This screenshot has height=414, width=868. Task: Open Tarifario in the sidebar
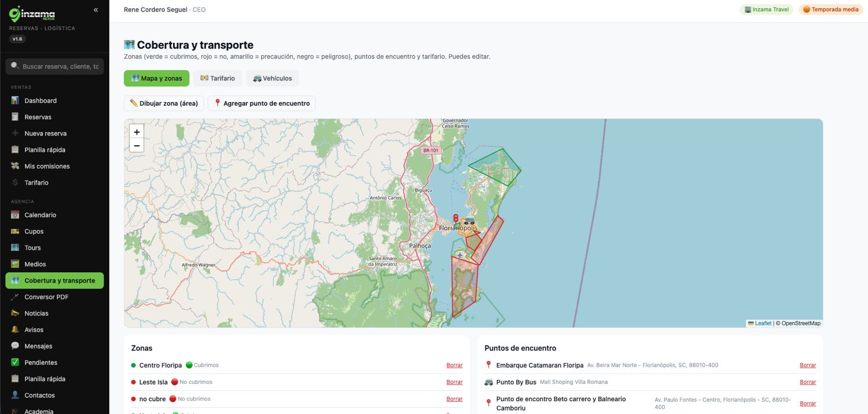tap(54, 182)
